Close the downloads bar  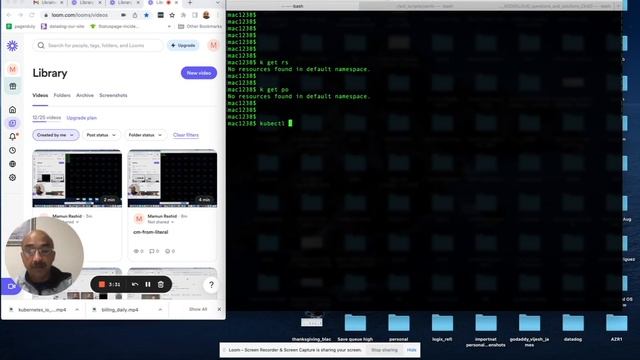pos(219,309)
